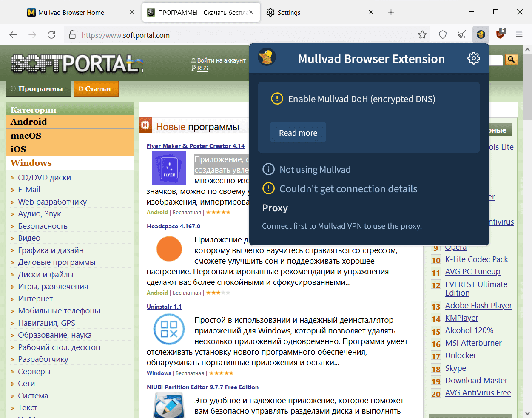The width and height of the screenshot is (532, 418).
Task: Reload the current page
Action: 51,35
